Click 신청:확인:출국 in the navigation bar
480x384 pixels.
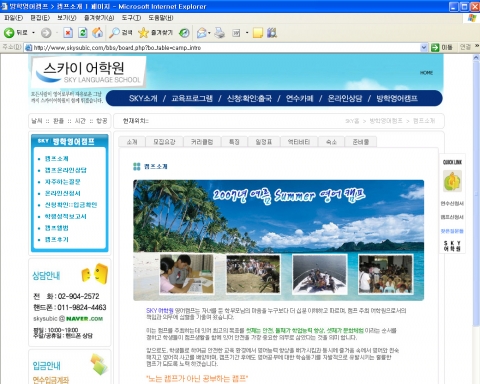click(249, 98)
